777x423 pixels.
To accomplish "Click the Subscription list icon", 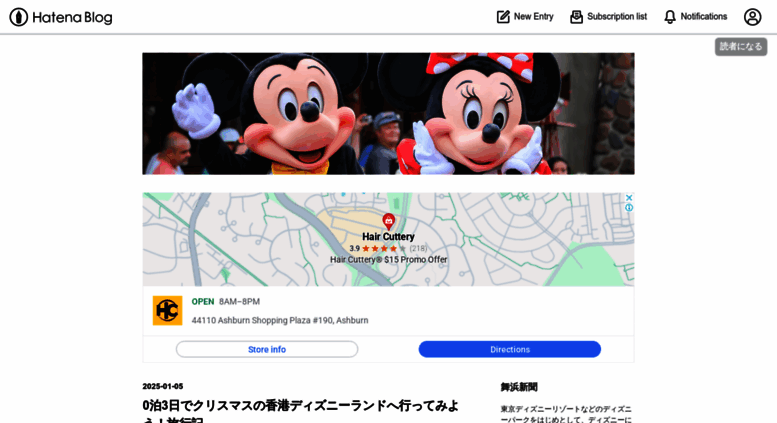I will (x=576, y=17).
